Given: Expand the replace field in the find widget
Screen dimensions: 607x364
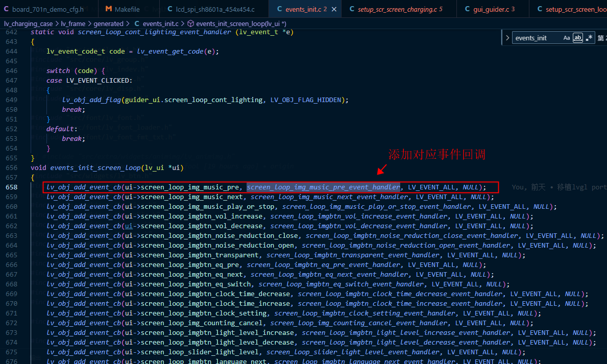Looking at the screenshot, I should click(507, 38).
